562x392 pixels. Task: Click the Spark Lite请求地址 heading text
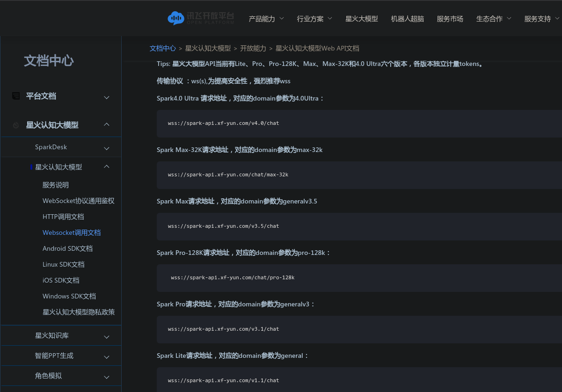pyautogui.click(x=233, y=356)
